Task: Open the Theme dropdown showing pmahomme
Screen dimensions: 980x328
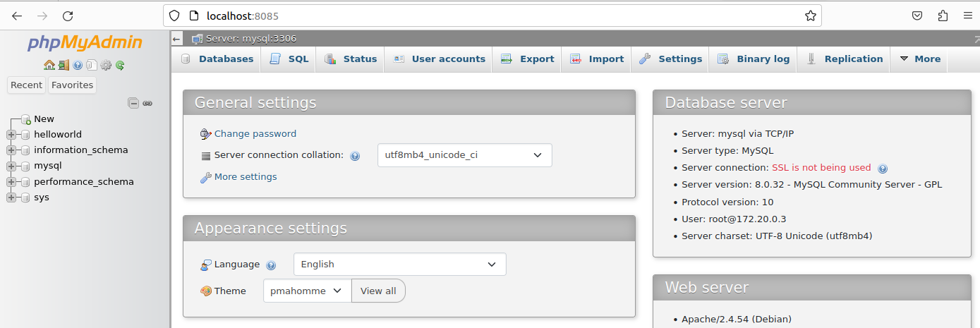Action: (x=307, y=291)
